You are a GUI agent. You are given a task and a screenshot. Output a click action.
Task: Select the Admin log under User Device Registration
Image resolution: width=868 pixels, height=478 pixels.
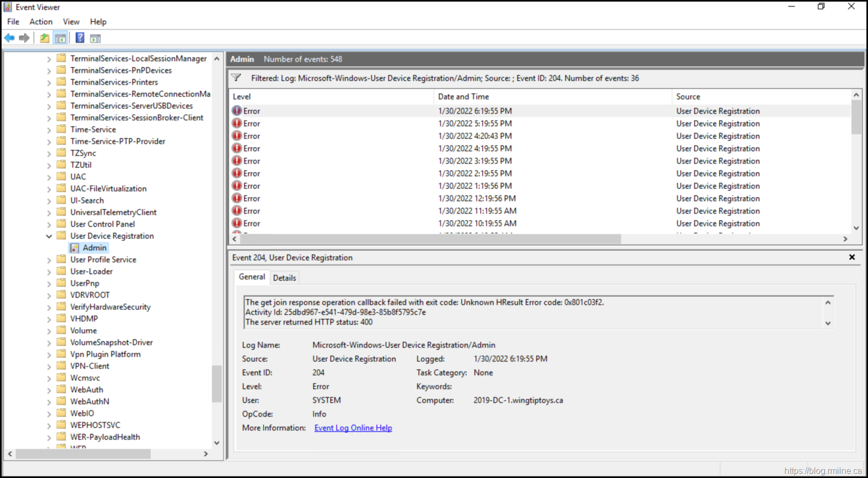tap(94, 248)
